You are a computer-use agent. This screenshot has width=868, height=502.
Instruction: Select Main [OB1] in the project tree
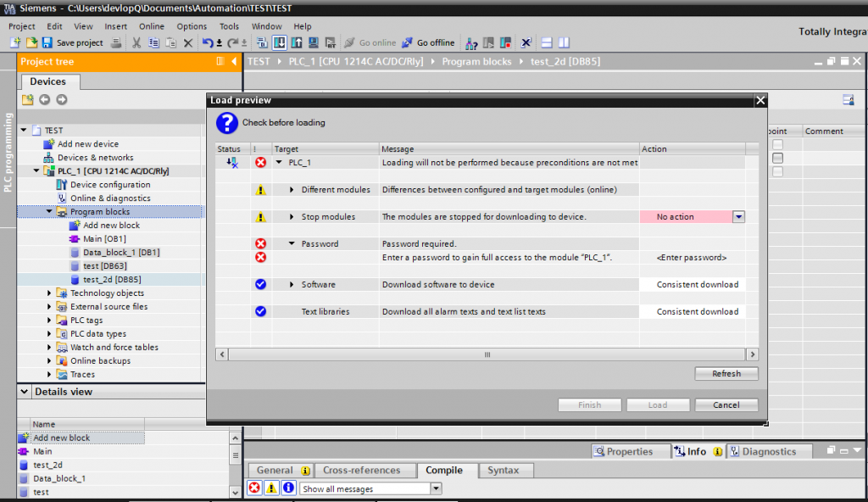104,239
